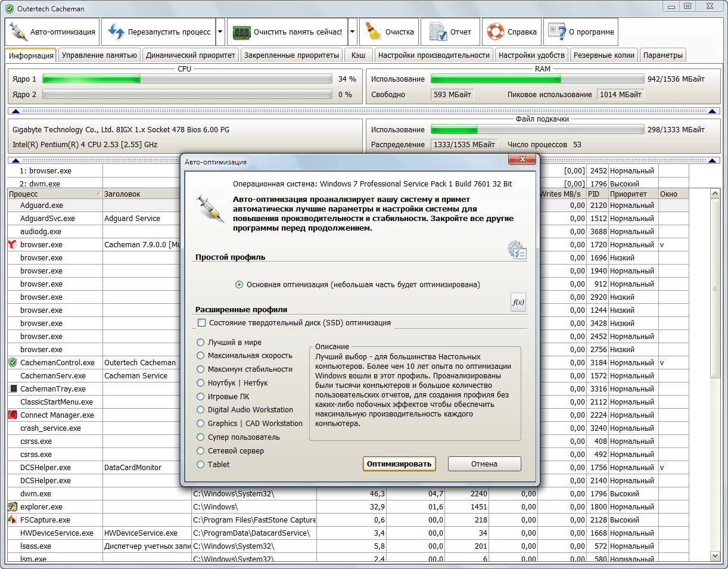Click the broom Очистка icon
Screen dimensions: 728x569
pos(374,32)
